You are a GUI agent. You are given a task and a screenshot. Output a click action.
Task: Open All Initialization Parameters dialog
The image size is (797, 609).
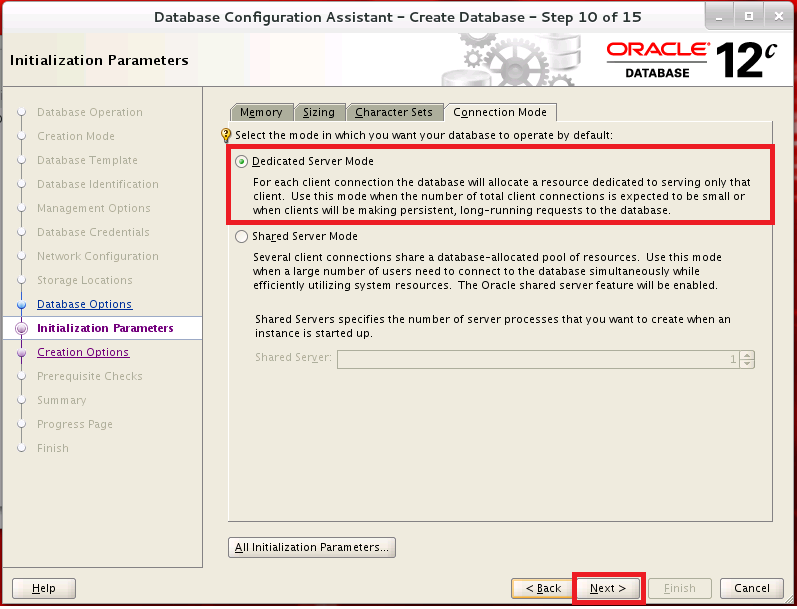point(312,547)
